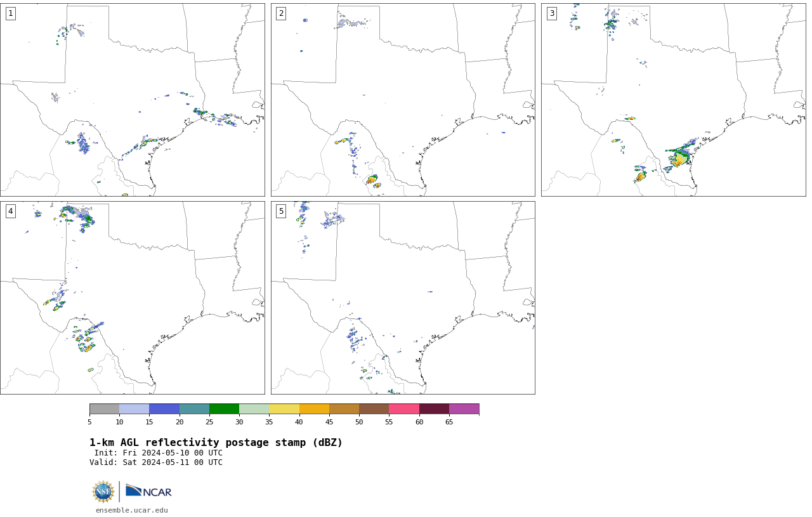Click the NSF logo icon
The width and height of the screenshot is (812, 517).
click(x=103, y=492)
